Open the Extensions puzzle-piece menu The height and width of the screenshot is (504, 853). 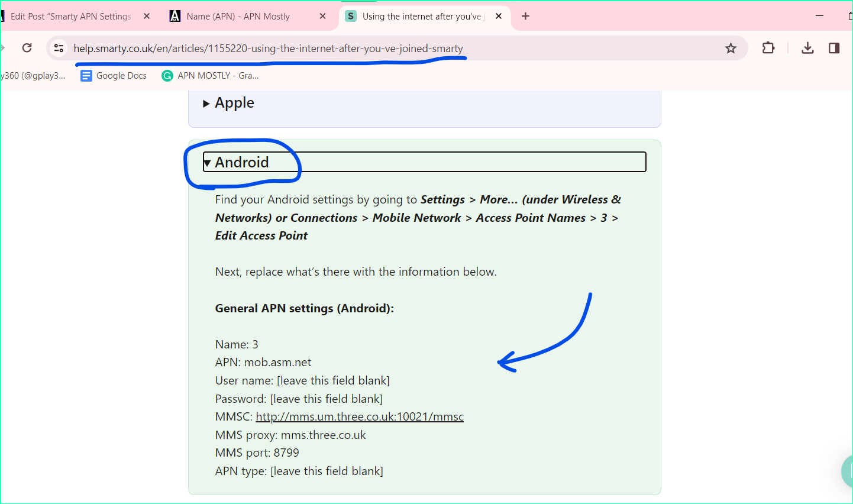[x=768, y=48]
